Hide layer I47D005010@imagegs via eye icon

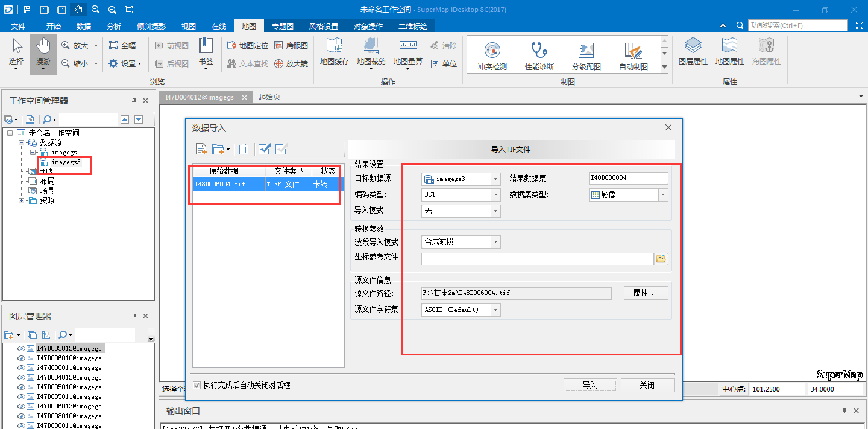20,387
